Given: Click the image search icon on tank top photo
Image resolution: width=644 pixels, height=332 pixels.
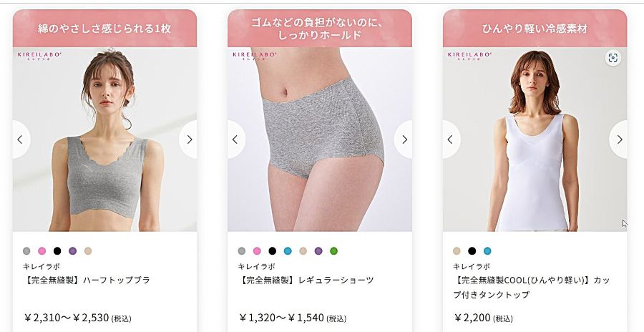Looking at the screenshot, I should tap(613, 58).
